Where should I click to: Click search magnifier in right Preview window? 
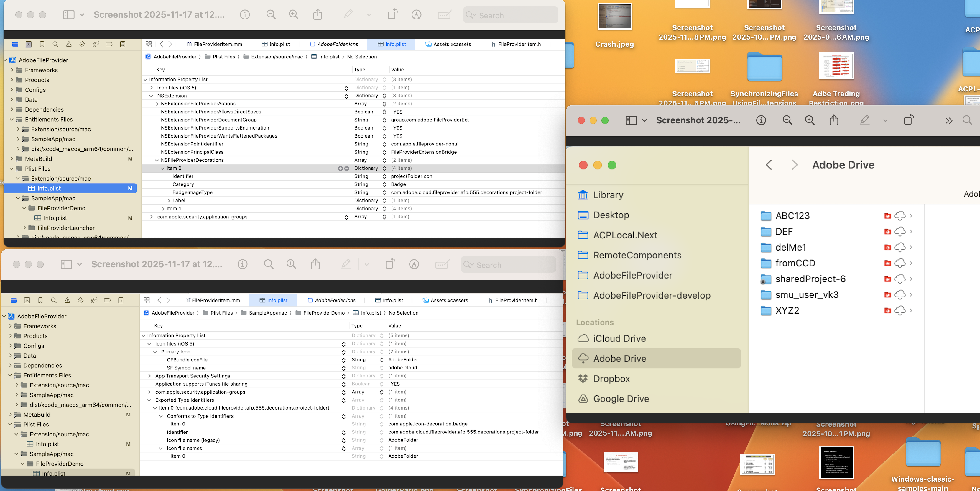coord(967,120)
